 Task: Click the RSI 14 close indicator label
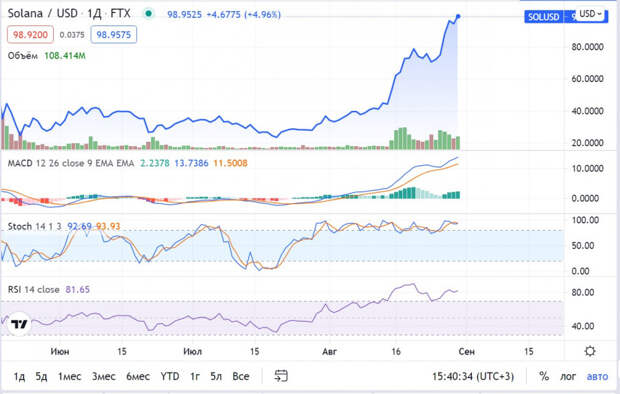pyautogui.click(x=34, y=290)
